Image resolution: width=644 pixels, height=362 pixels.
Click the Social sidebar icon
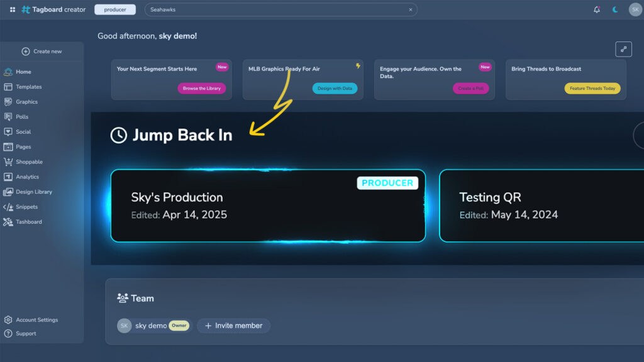click(8, 132)
